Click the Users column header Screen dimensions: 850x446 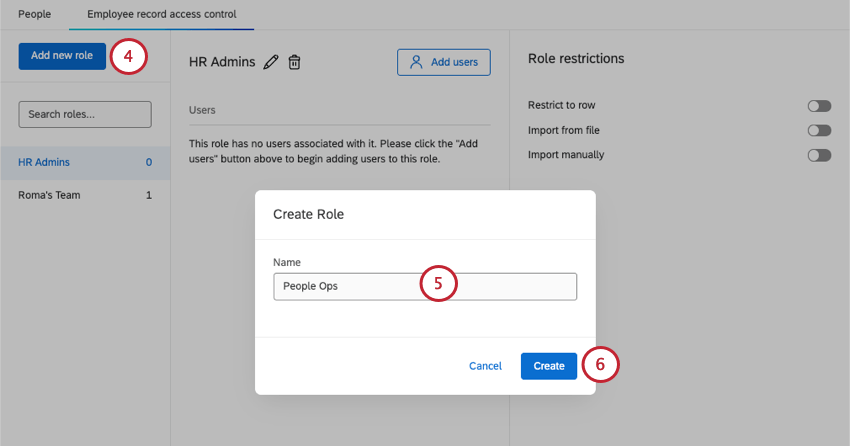(203, 110)
